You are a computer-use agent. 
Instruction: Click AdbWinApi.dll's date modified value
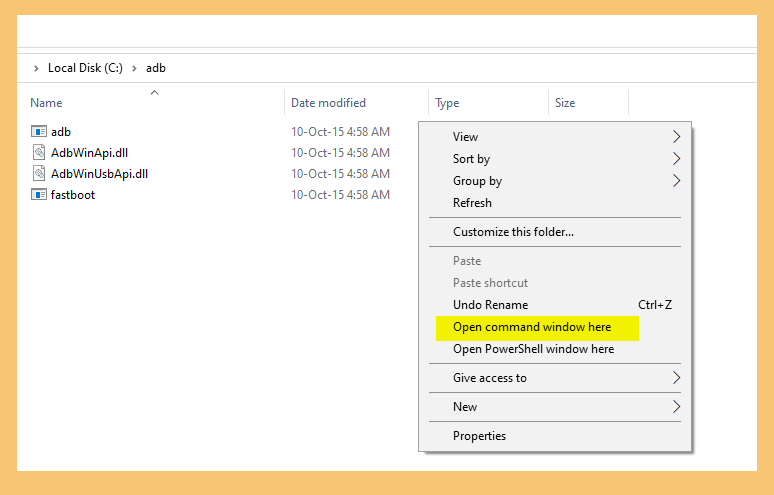click(341, 153)
